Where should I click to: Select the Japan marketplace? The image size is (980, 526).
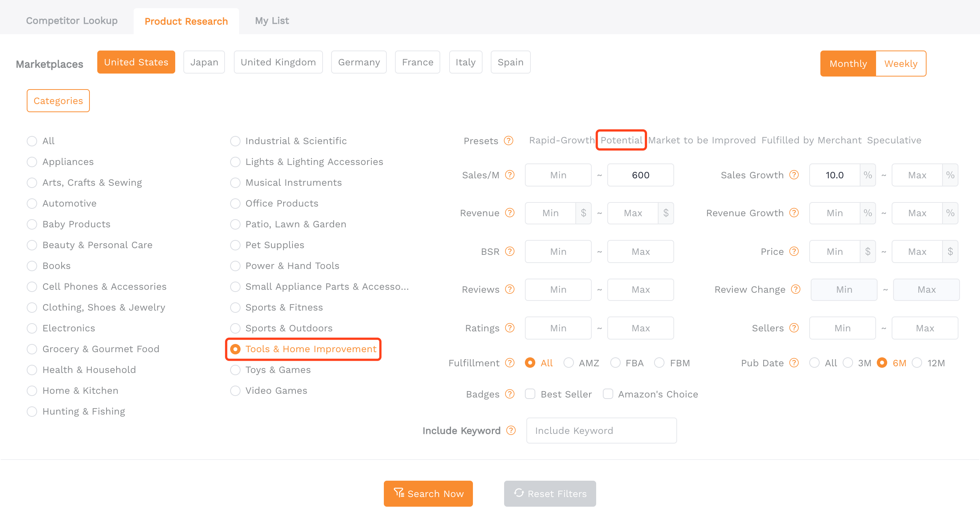[204, 62]
